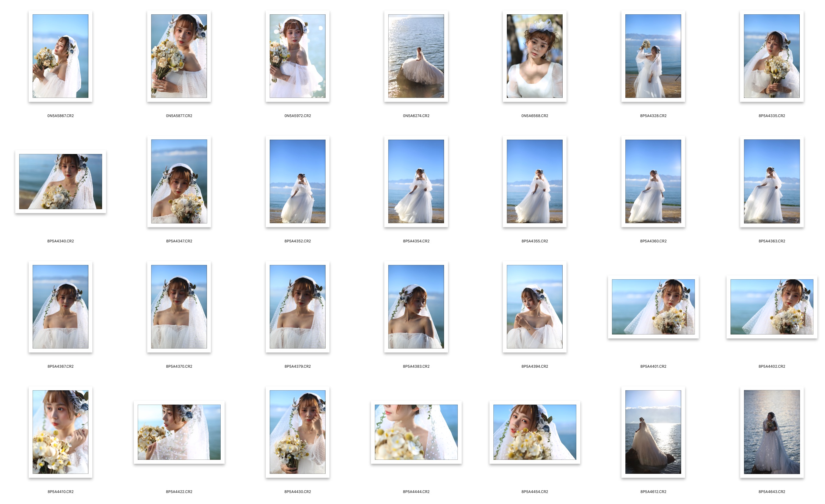Select thumbnail 0N5A5867.CR2

point(60,56)
